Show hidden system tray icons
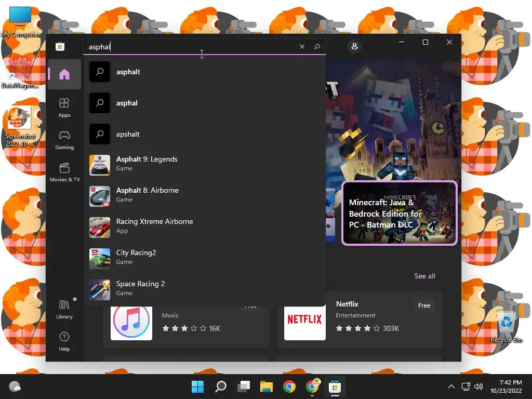 click(x=451, y=387)
